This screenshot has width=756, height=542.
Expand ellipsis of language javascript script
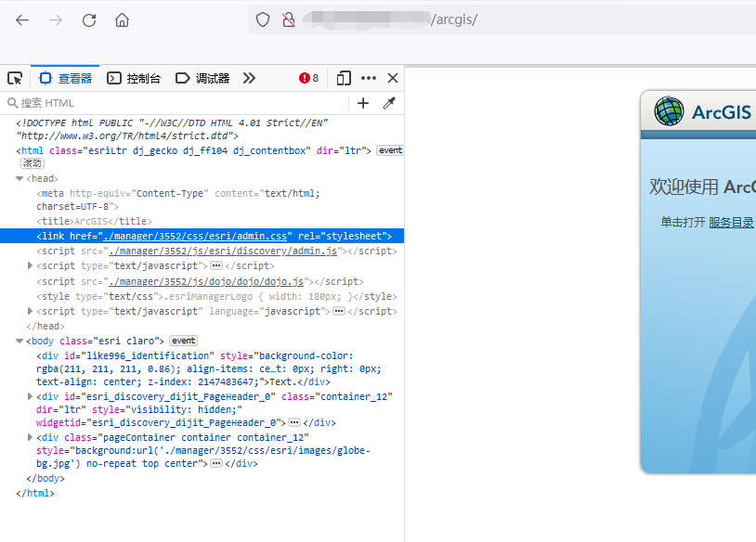(339, 311)
